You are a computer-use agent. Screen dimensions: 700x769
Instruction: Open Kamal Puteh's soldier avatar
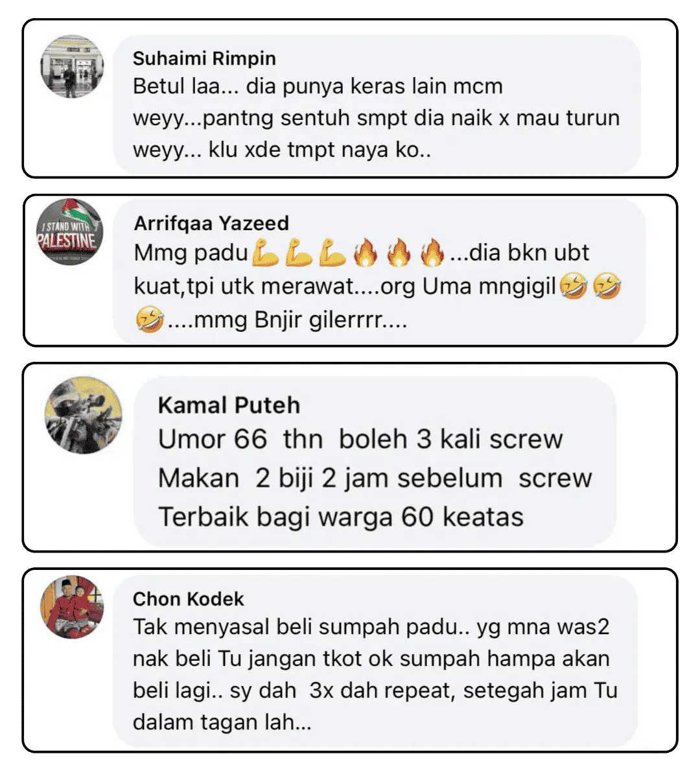click(x=84, y=415)
